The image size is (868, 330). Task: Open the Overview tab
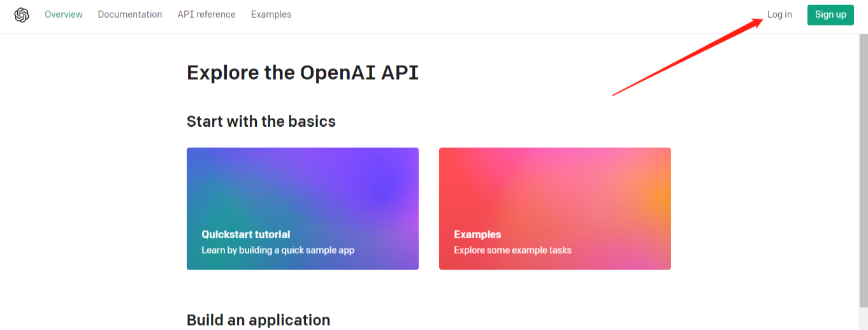coord(64,15)
